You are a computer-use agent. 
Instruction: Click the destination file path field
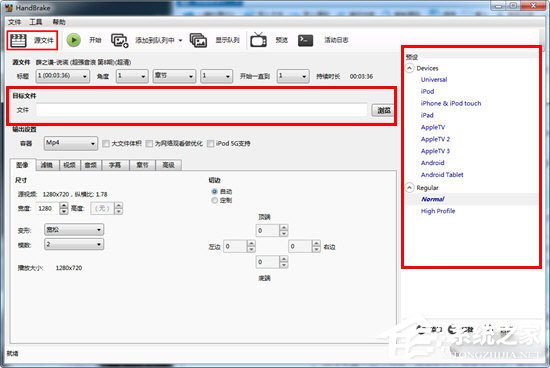(202, 110)
